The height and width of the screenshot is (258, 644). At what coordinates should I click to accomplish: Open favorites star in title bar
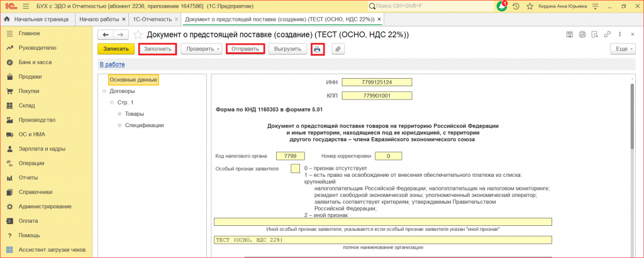coord(530,6)
